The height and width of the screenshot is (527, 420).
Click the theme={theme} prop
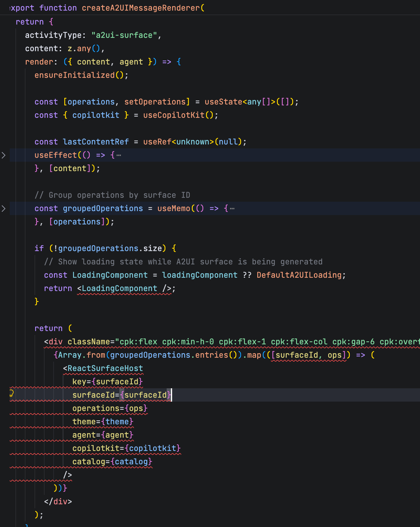point(103,422)
